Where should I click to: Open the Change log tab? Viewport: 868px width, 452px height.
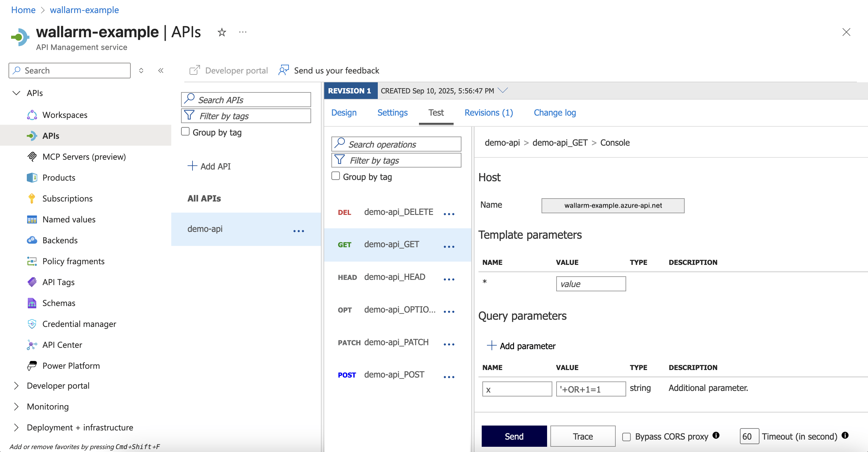(x=555, y=112)
